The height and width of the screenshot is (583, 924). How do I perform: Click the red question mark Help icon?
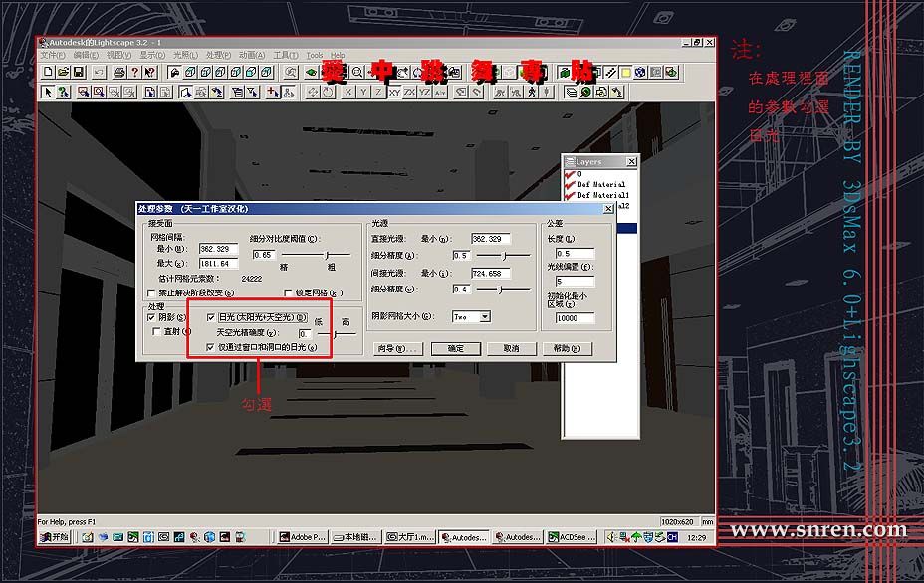[x=135, y=72]
